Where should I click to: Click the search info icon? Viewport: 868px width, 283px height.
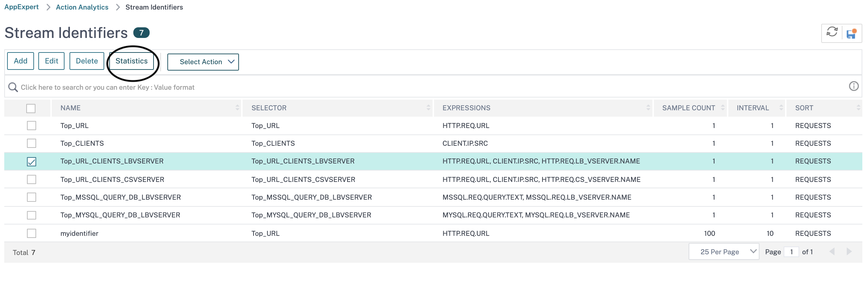click(854, 86)
